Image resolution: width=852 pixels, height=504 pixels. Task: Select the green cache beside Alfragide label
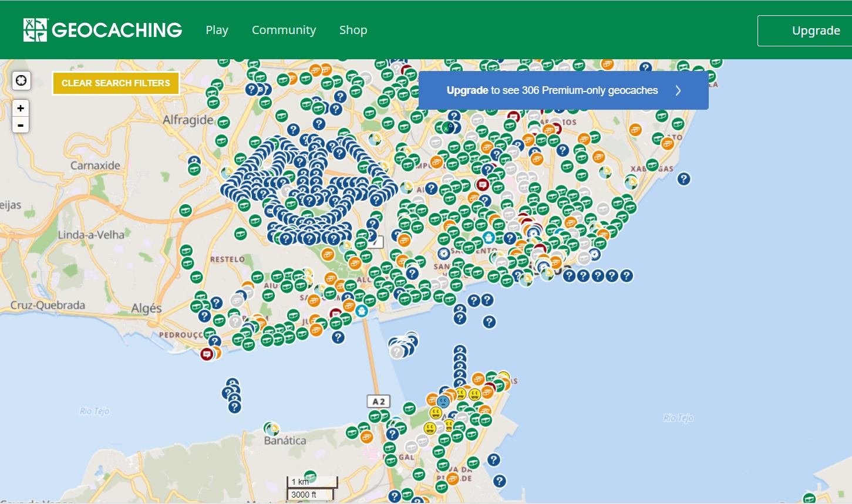pyautogui.click(x=224, y=123)
